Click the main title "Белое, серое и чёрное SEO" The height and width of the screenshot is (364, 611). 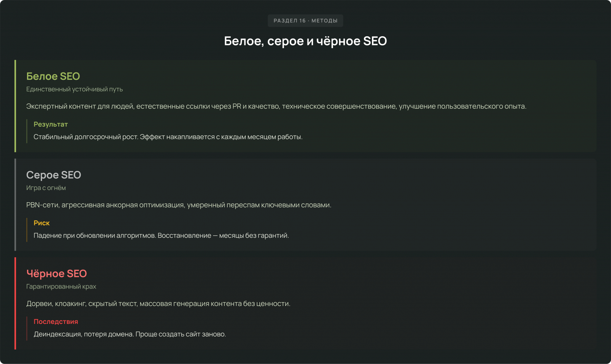pos(305,41)
